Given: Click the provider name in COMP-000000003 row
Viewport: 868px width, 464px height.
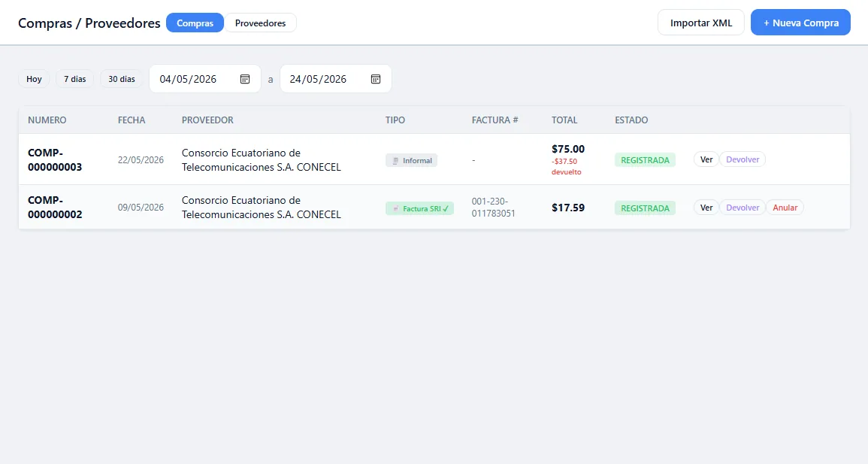Looking at the screenshot, I should click(x=262, y=159).
